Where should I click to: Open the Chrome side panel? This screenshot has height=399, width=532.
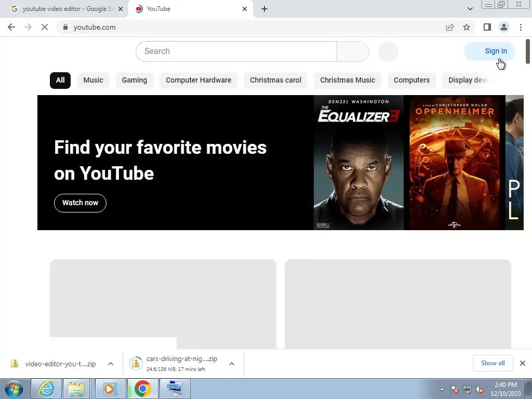pos(487,27)
